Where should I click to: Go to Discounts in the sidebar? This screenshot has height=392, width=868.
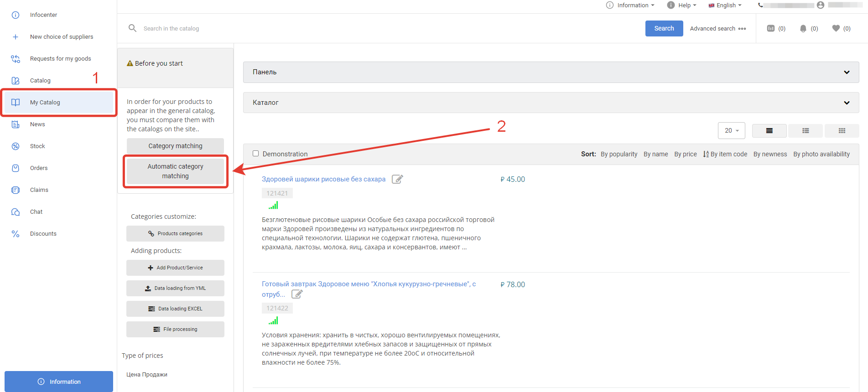click(43, 234)
